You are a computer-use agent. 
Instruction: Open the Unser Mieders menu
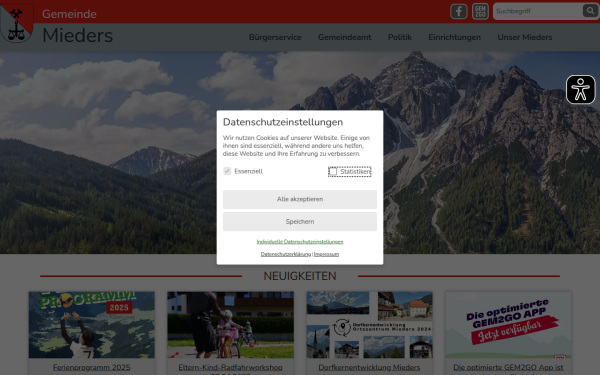(x=525, y=38)
